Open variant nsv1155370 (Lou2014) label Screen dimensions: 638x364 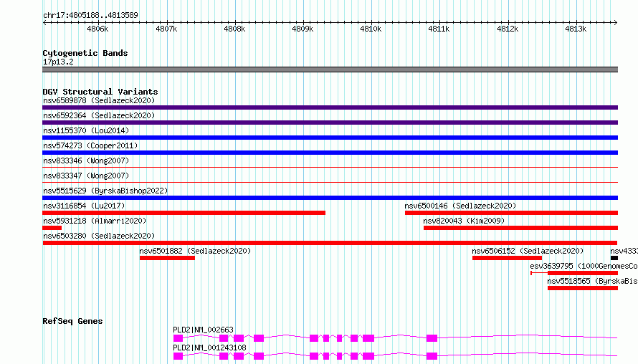click(86, 130)
